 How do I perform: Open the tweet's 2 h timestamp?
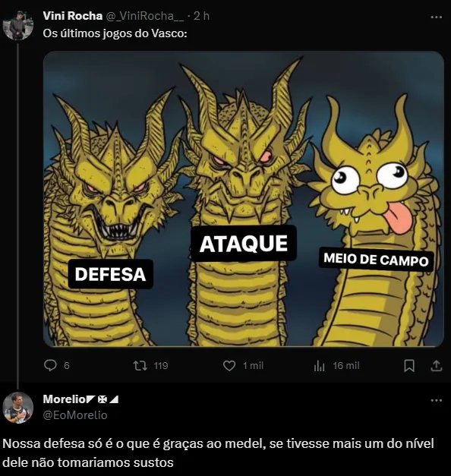coord(202,16)
